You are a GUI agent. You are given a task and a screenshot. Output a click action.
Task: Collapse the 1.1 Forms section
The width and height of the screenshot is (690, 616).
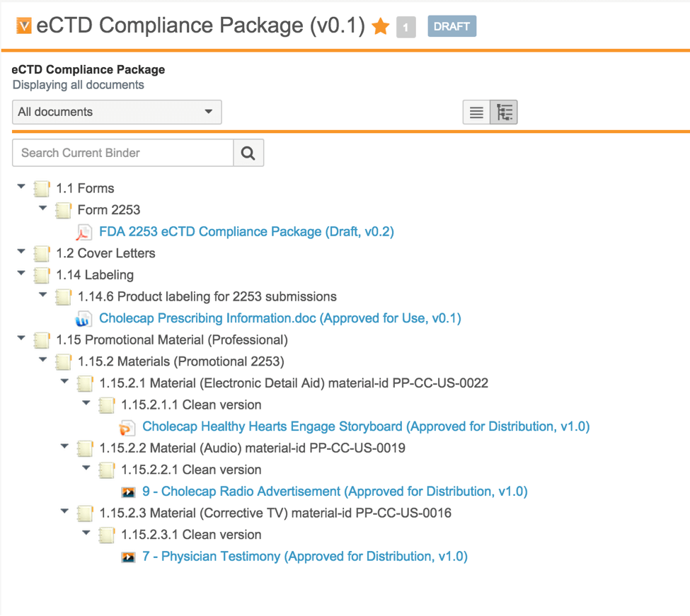click(21, 187)
